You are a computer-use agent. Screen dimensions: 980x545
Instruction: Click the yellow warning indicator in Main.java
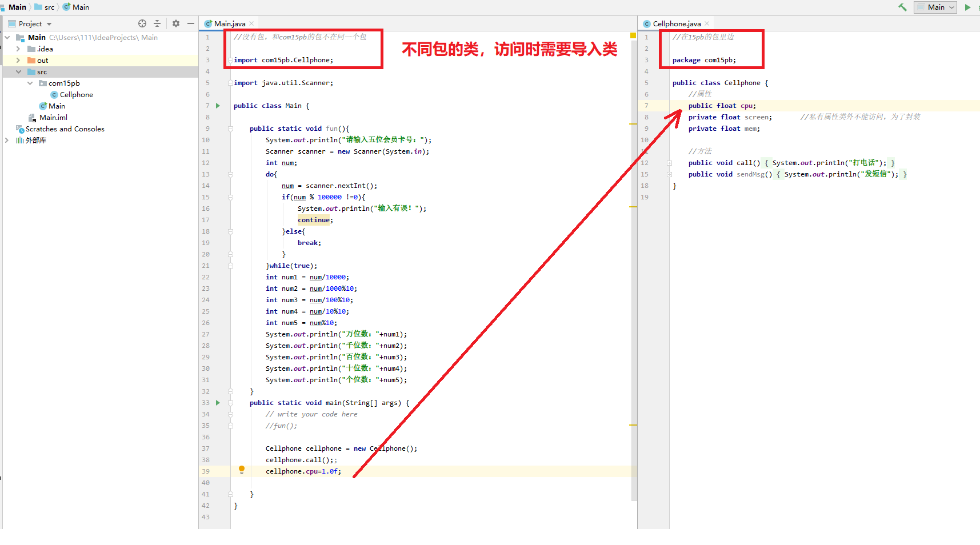633,35
